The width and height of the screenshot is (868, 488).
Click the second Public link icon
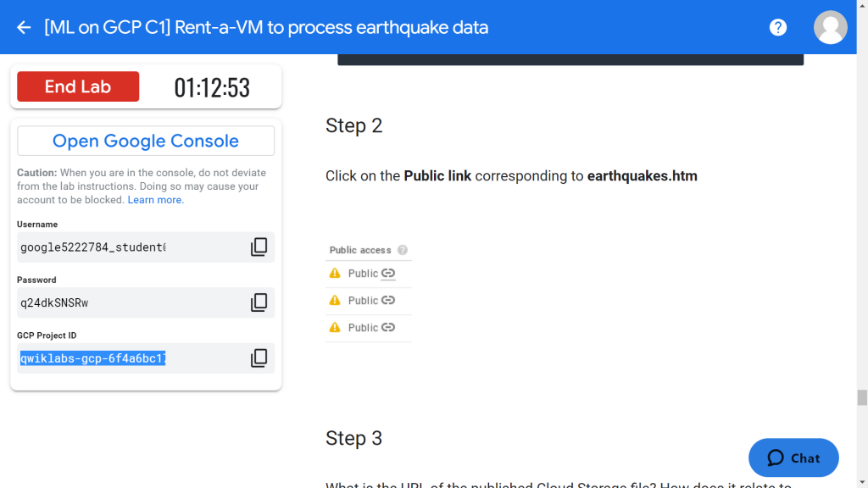click(388, 300)
